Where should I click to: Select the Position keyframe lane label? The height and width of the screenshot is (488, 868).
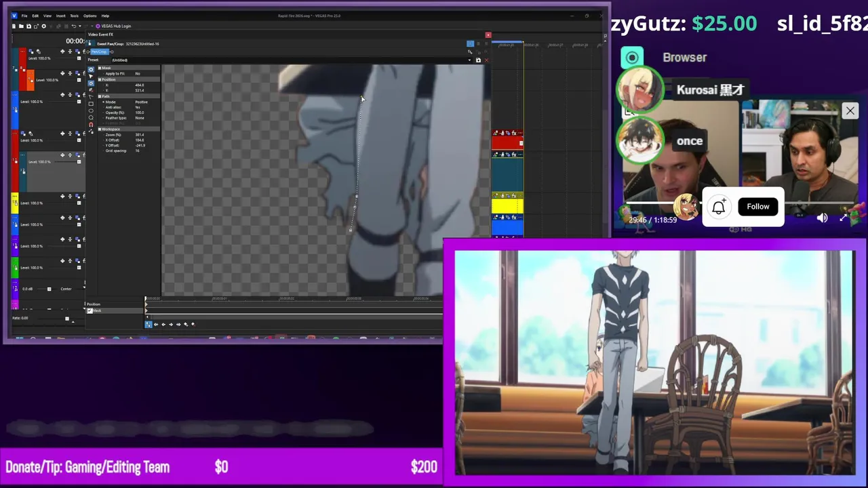click(94, 304)
